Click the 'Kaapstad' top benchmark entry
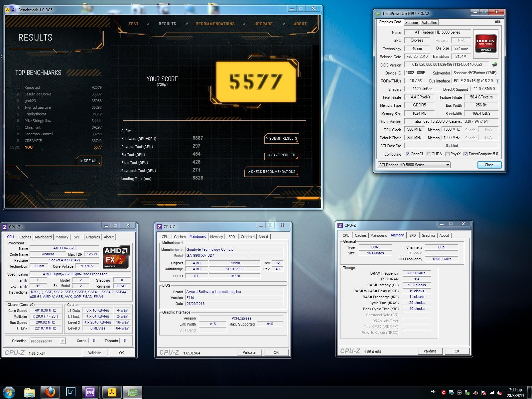 [x=59, y=87]
